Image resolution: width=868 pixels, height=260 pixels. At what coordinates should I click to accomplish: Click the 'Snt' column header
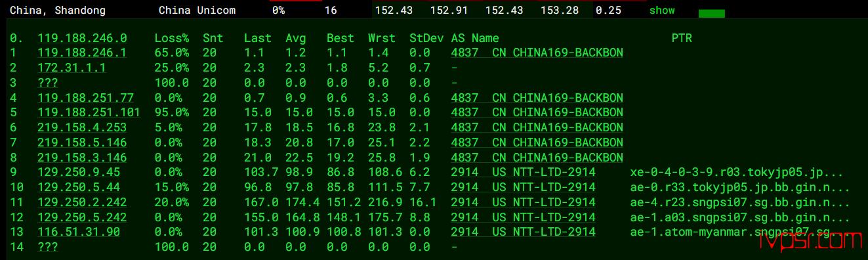[213, 38]
